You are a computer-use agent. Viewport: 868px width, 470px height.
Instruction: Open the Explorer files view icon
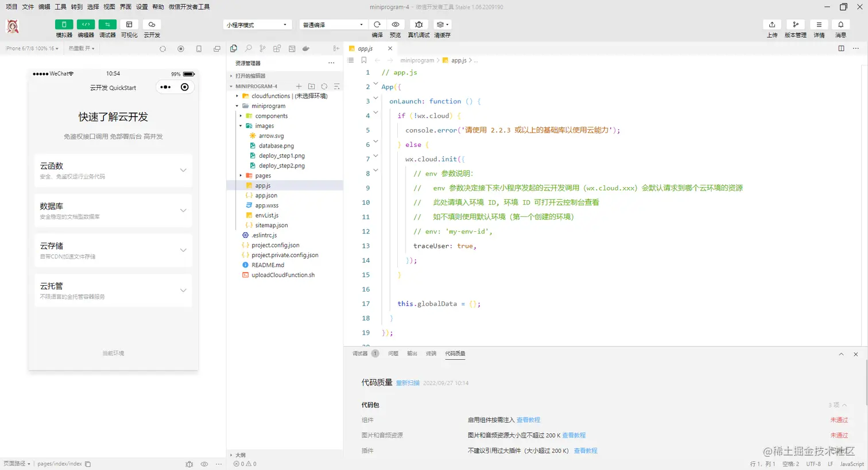tap(234, 49)
